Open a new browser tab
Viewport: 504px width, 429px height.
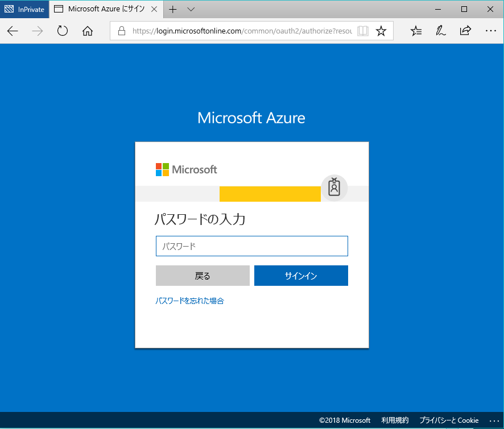172,9
